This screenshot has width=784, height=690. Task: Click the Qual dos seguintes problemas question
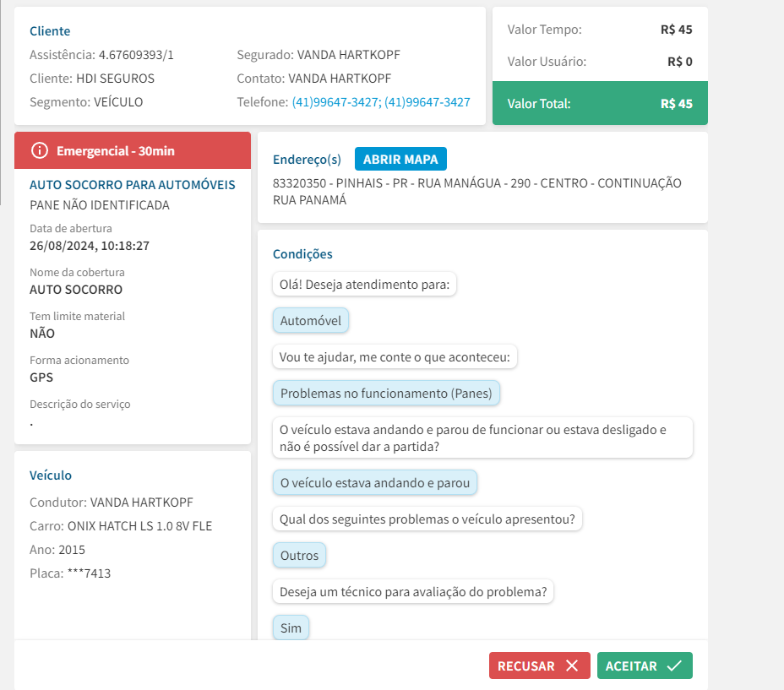[427, 519]
